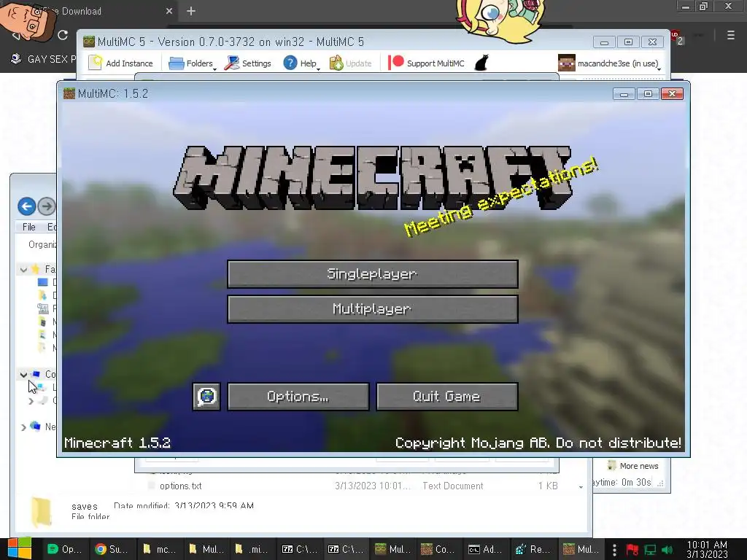The image size is (747, 560).
Task: Click the Update button in MultiMC
Action: pos(351,63)
